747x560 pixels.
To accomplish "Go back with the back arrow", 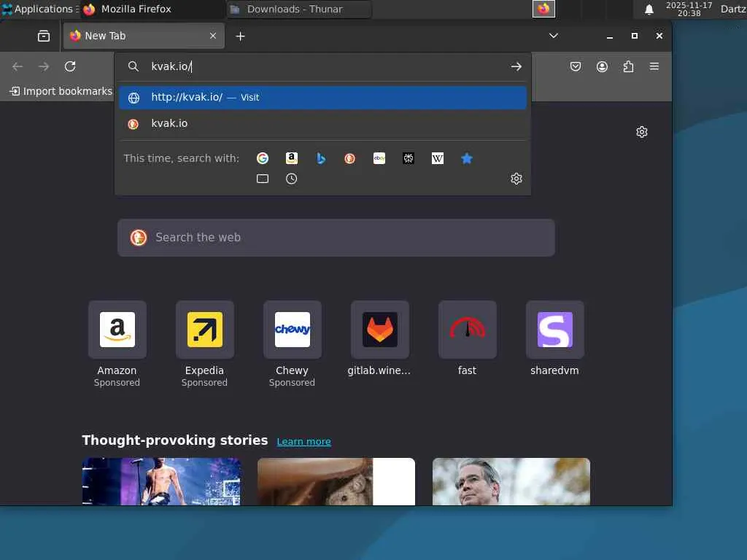I will [x=18, y=66].
